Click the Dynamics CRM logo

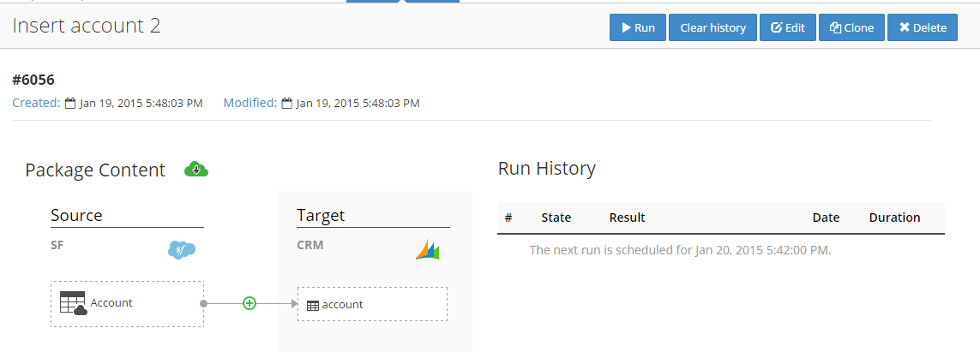click(x=427, y=250)
